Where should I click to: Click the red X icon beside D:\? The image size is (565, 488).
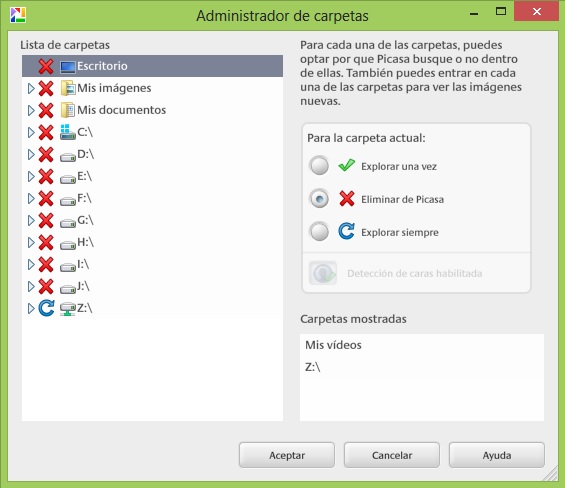46,154
